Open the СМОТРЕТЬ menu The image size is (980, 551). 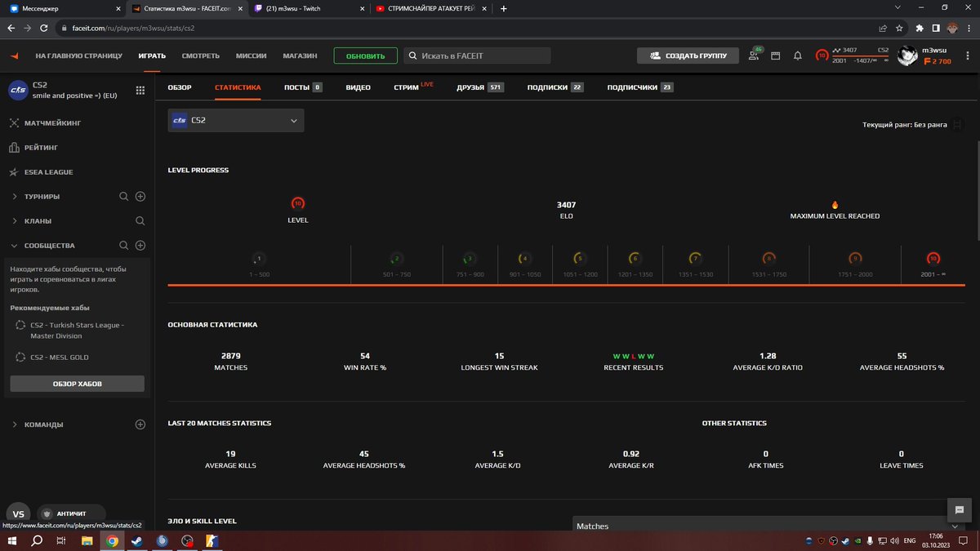(201, 56)
